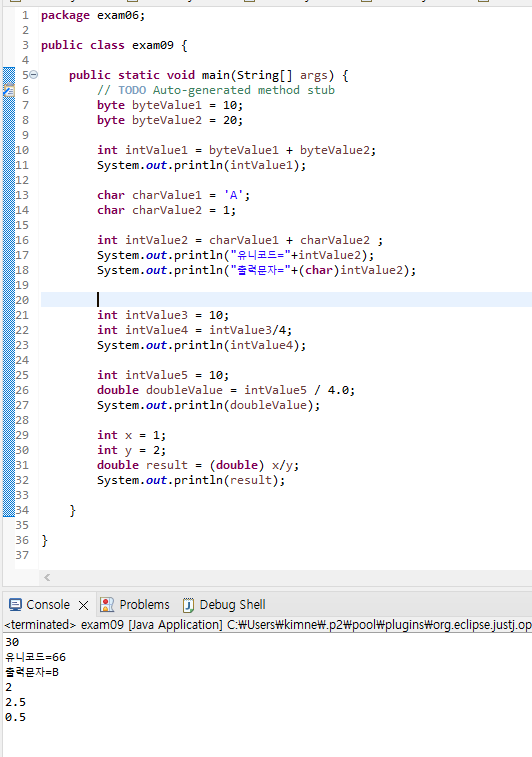Click the console output line '2'
The height and width of the screenshot is (757, 532).
8,687
